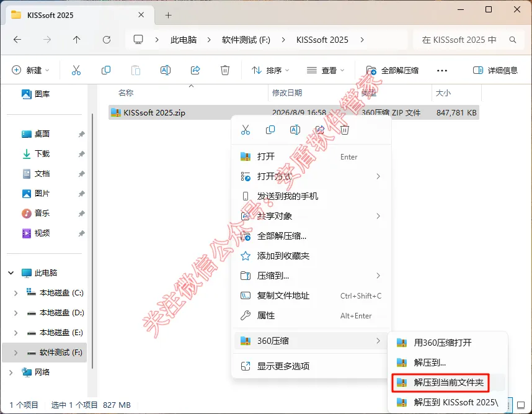Click the Share icon in the toolbar
The image size is (532, 414).
point(195,70)
